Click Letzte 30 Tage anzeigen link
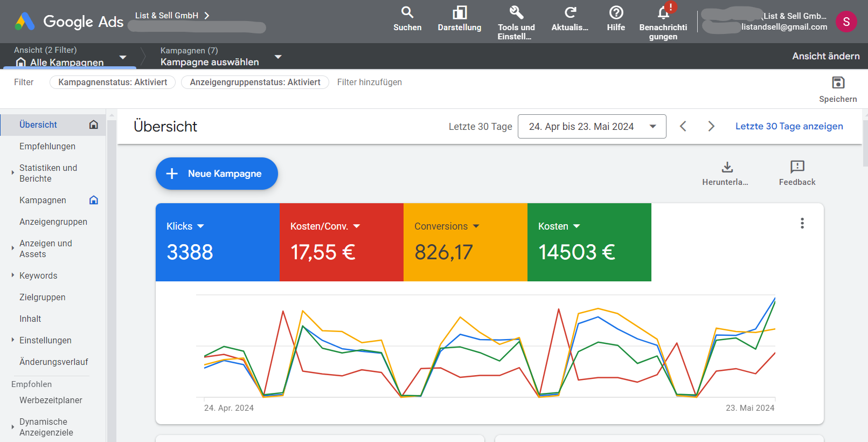This screenshot has width=868, height=442. (x=789, y=126)
